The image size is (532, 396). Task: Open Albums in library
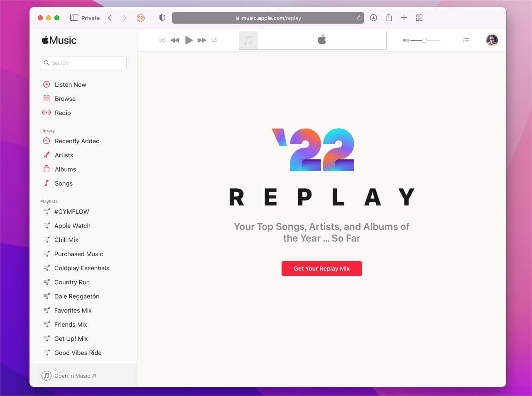pos(59,169)
